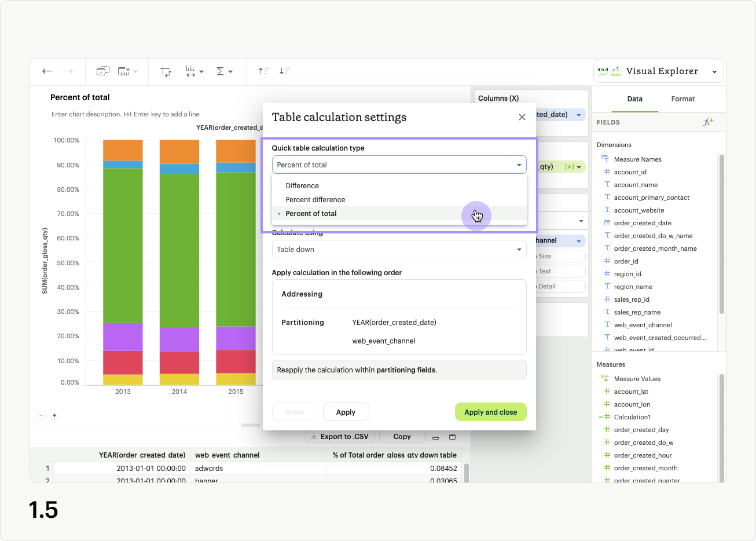This screenshot has width=756, height=541.
Task: Minimize the data table panel
Action: click(436, 437)
